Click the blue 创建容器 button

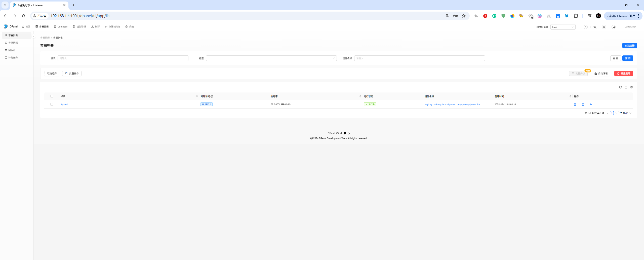click(x=629, y=46)
